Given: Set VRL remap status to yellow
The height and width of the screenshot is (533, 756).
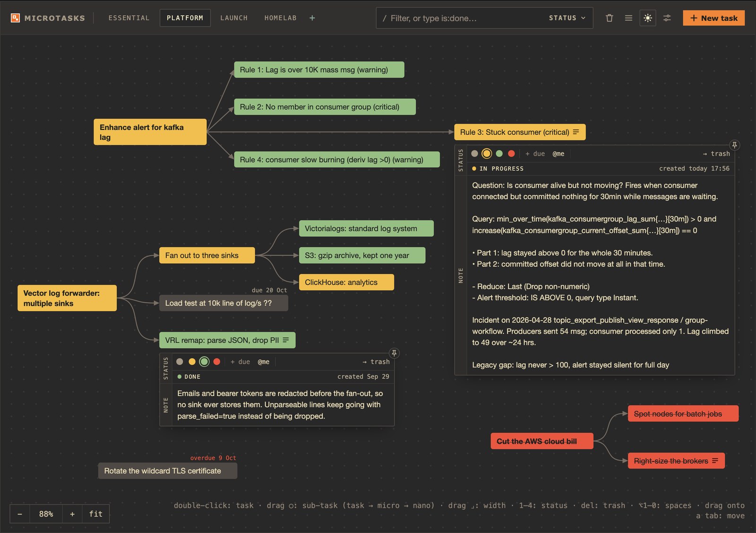Looking at the screenshot, I should pyautogui.click(x=192, y=362).
